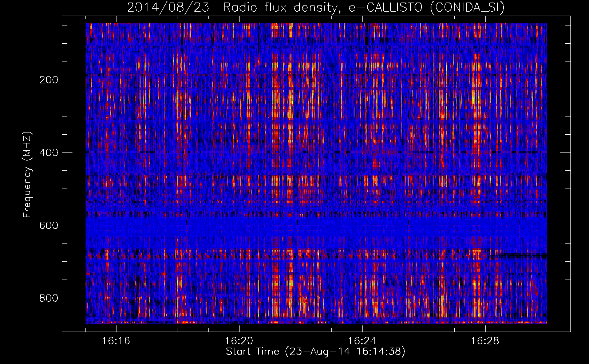589x364 pixels.
Task: Click the 16:24 time axis label
Action: pyautogui.click(x=362, y=341)
